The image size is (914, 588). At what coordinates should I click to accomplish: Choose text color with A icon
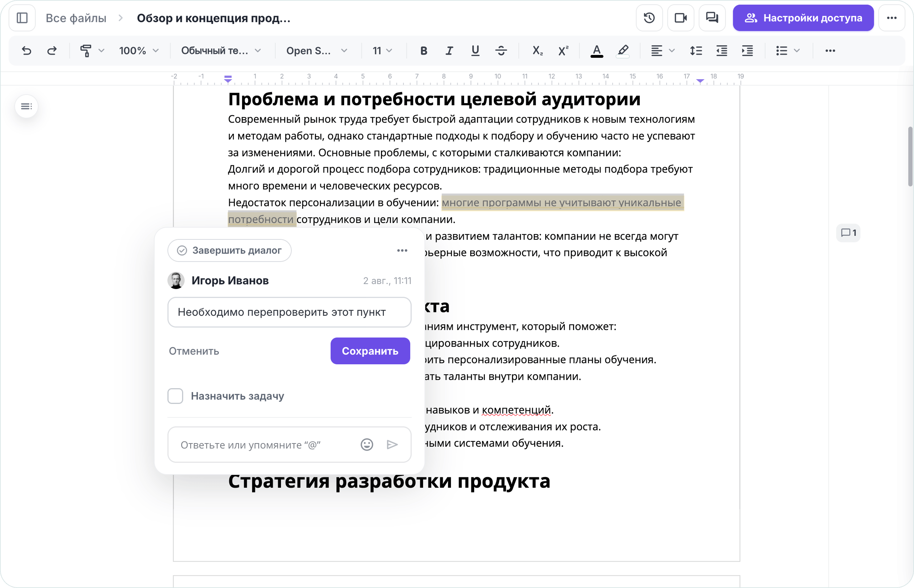[x=597, y=50]
